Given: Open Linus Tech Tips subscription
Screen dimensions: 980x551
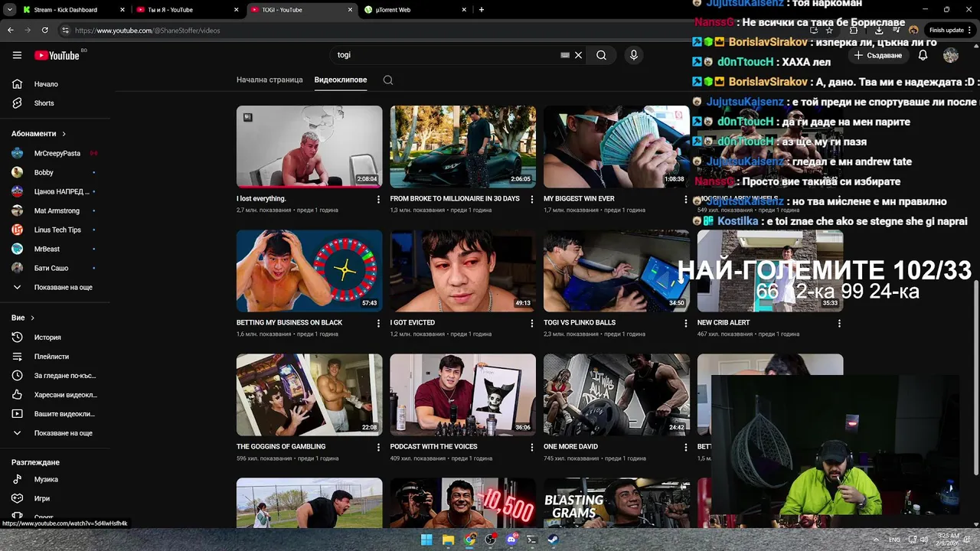Looking at the screenshot, I should [55, 230].
